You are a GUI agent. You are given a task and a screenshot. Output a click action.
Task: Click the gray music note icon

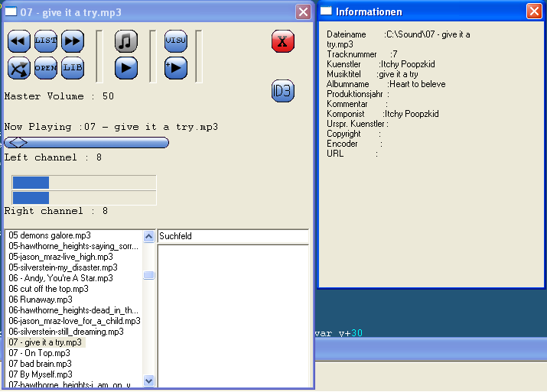(126, 41)
